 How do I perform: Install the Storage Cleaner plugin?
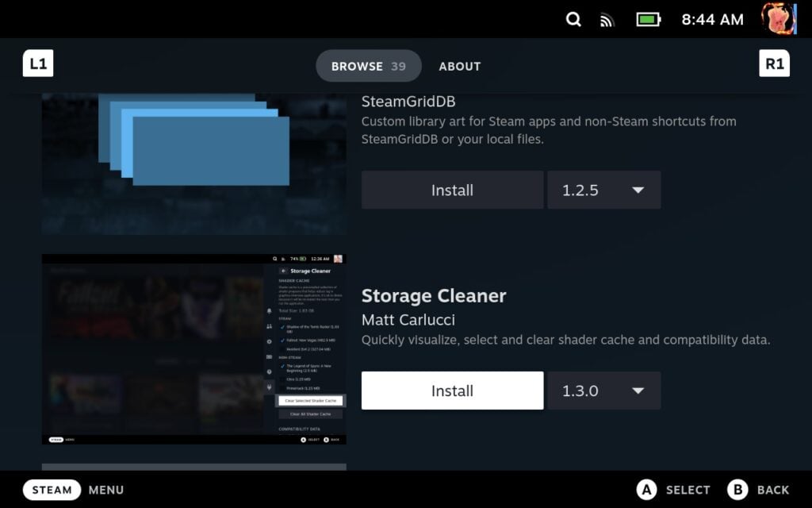452,391
